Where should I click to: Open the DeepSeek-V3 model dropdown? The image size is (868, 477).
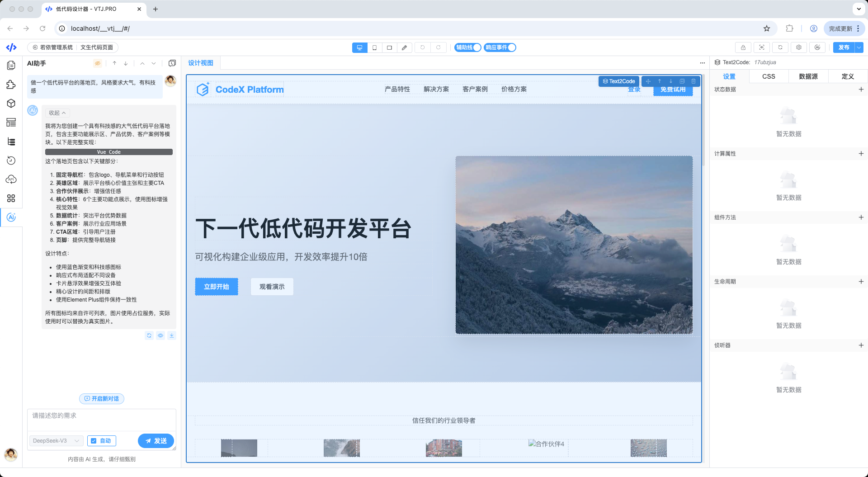tap(55, 441)
